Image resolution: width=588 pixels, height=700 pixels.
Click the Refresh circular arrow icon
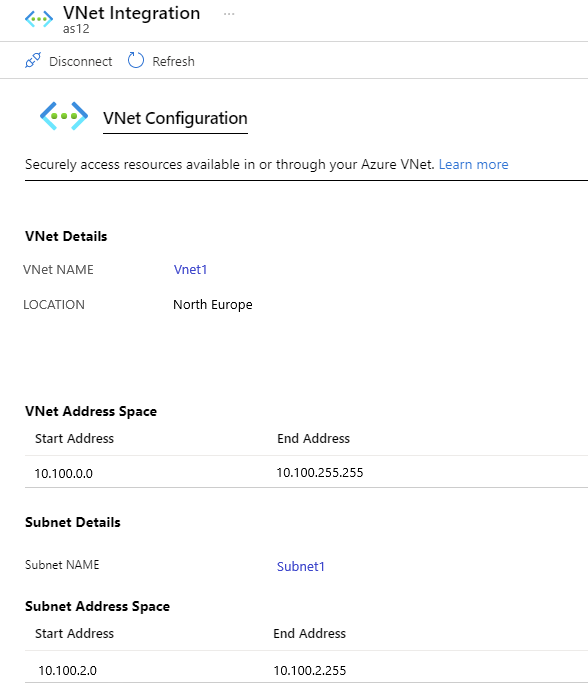pyautogui.click(x=136, y=60)
